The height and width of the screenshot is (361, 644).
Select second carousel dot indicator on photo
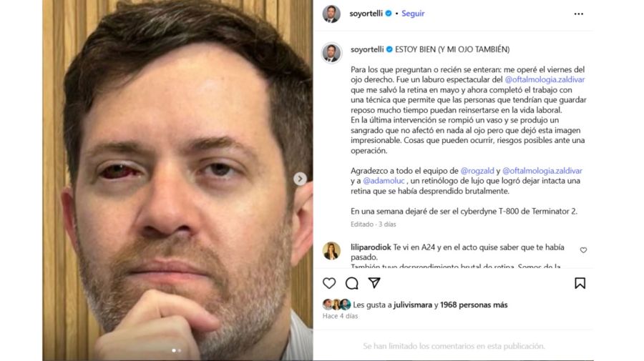click(180, 350)
